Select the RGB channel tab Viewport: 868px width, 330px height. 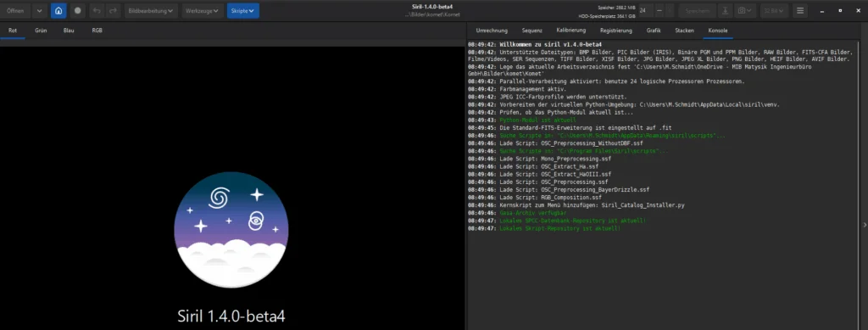coord(97,31)
